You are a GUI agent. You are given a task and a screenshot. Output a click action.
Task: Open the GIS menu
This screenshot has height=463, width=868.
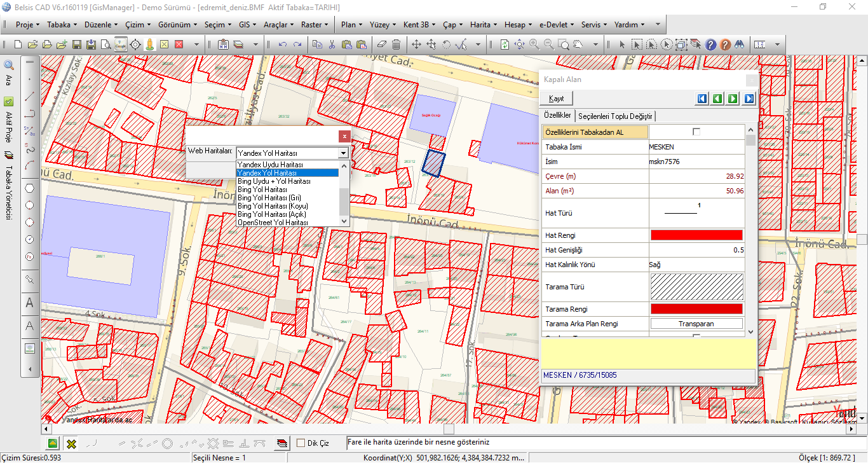pos(248,25)
